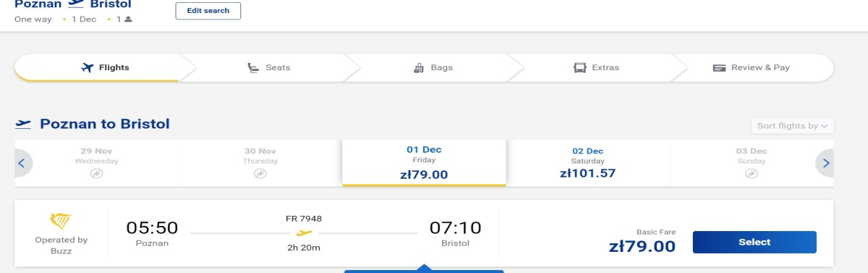The height and width of the screenshot is (273, 868).
Task: Click the Ryanair harp logo icon
Action: pyautogui.click(x=61, y=222)
